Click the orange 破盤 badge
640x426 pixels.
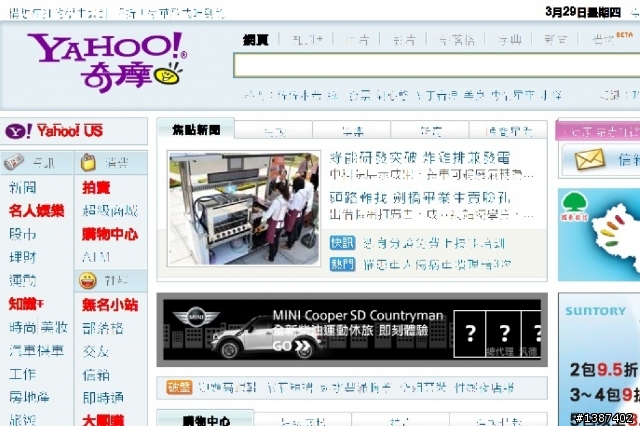[x=179, y=387]
